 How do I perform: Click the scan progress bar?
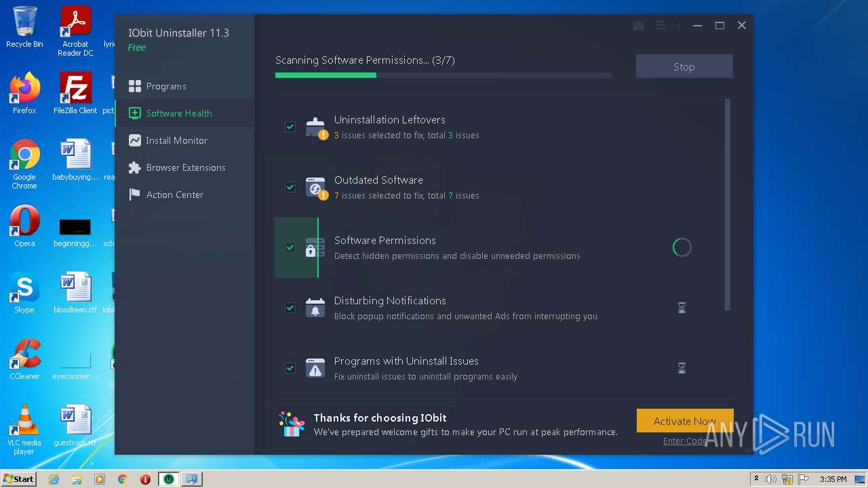pyautogui.click(x=443, y=75)
